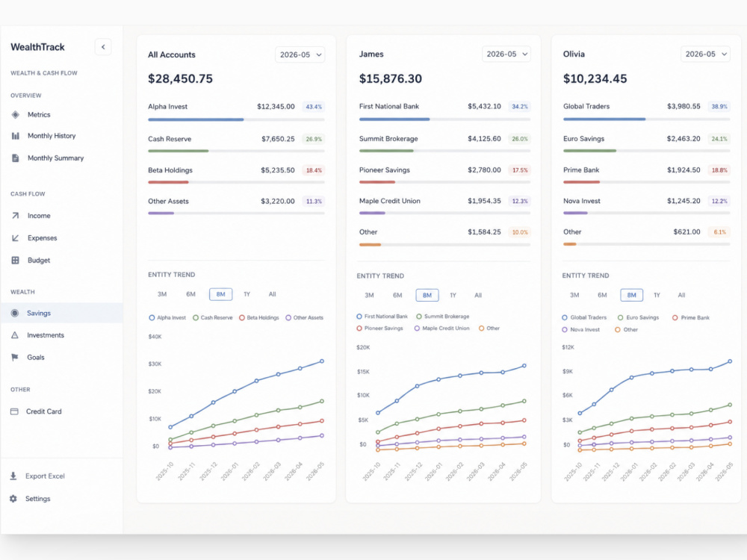747x560 pixels.
Task: Click the 43.4% badge for Alpha Invest
Action: [x=314, y=107]
